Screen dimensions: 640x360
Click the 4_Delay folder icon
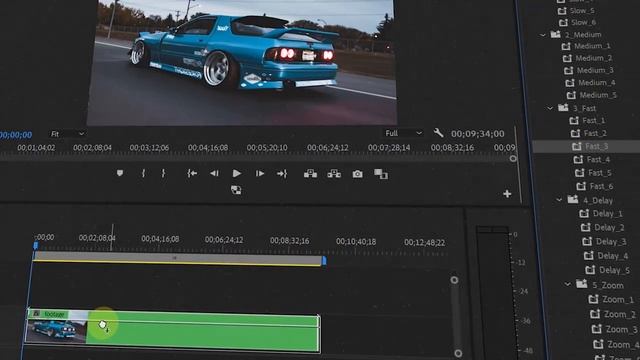click(573, 200)
